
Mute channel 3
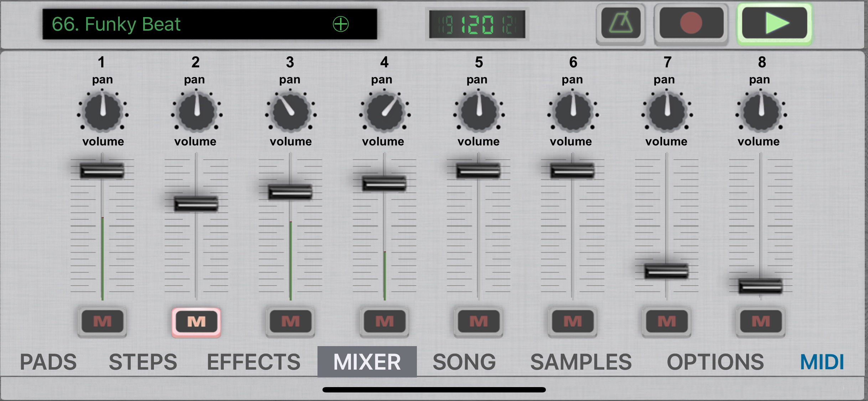[x=290, y=322]
